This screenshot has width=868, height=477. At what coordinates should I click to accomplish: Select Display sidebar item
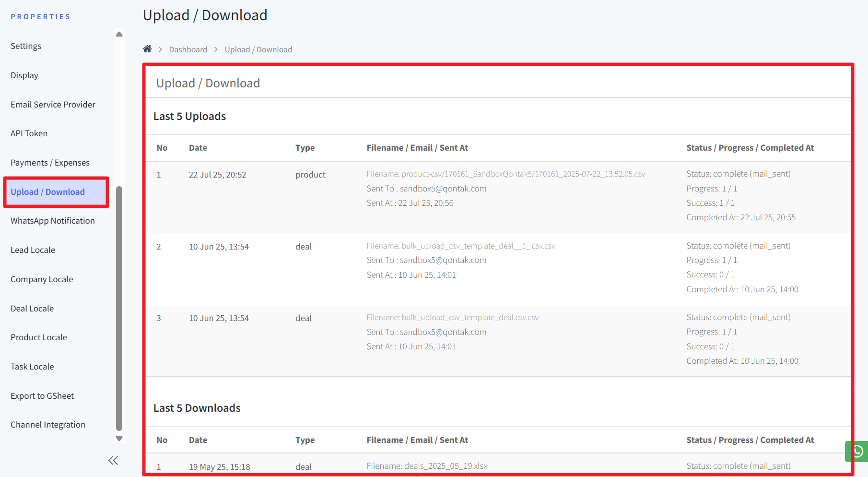point(24,75)
